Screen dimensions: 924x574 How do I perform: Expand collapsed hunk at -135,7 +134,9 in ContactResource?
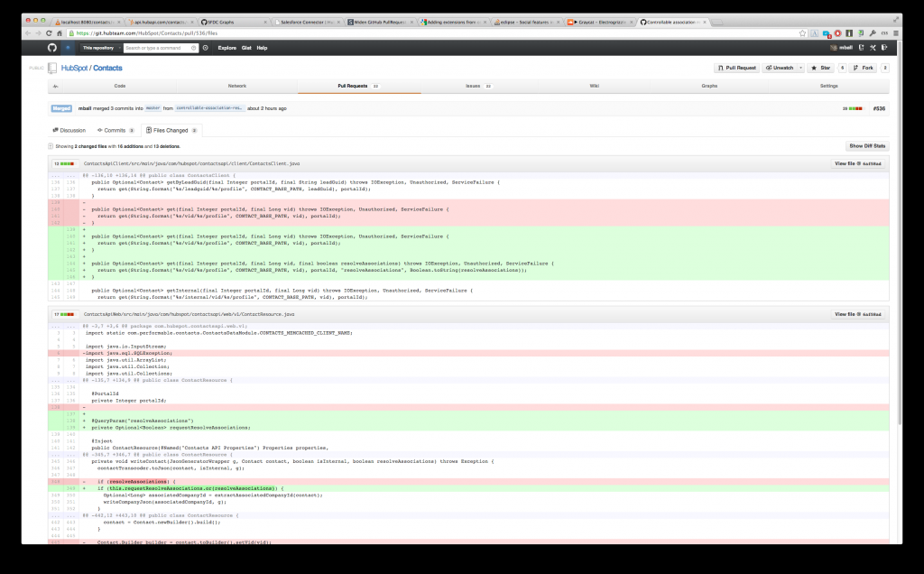click(x=63, y=380)
